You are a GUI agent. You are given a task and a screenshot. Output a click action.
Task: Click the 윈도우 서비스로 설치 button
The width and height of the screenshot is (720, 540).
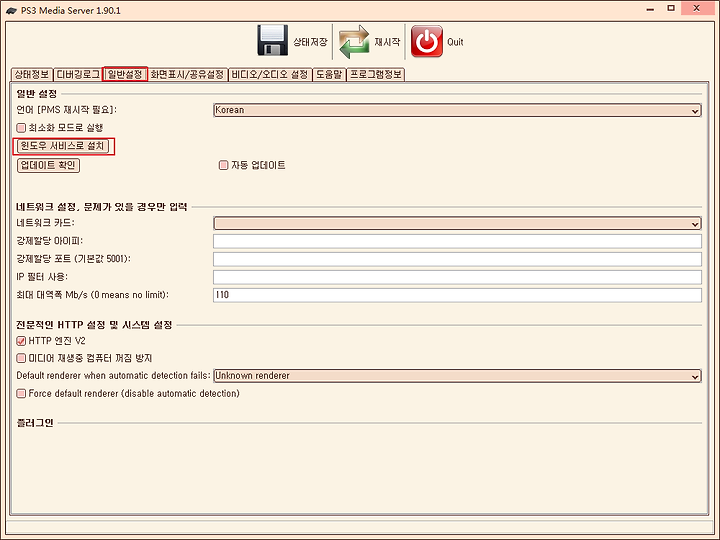[63, 146]
